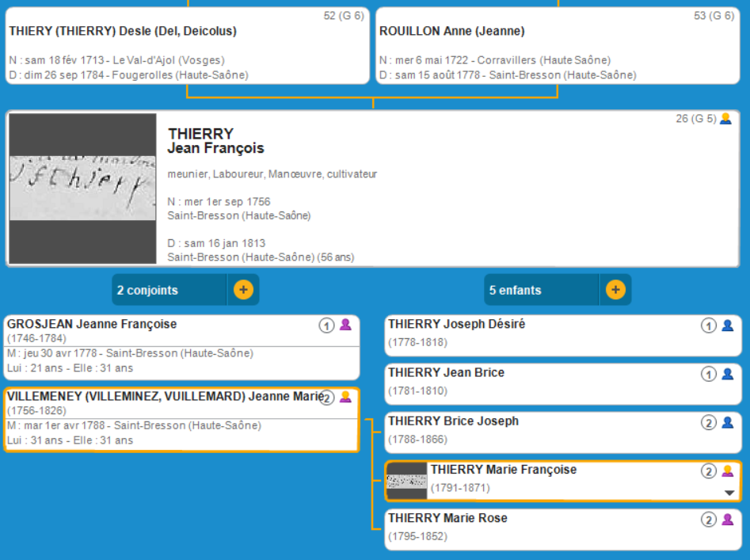Viewport: 750px width, 560px height.
Task: Select THIERRY Joseph Désiré child entry
Action: click(539, 334)
